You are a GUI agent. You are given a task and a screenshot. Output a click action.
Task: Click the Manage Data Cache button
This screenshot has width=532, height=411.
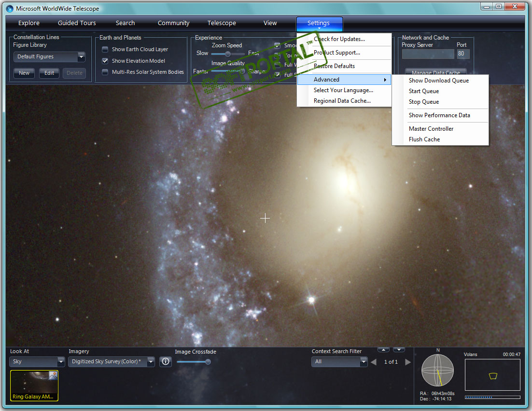tap(435, 72)
